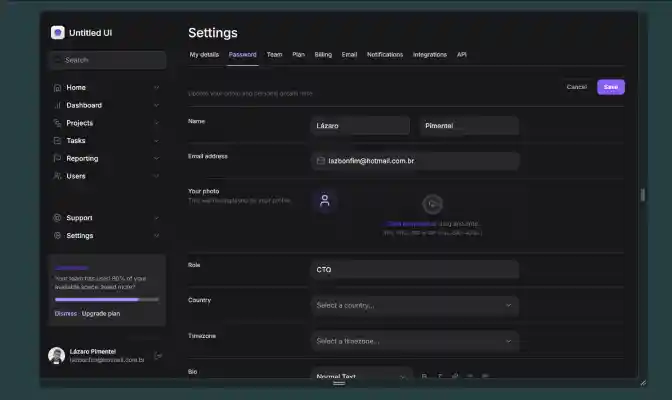The width and height of the screenshot is (672, 400).
Task: Click the Support lifebuoy icon
Action: (x=57, y=218)
